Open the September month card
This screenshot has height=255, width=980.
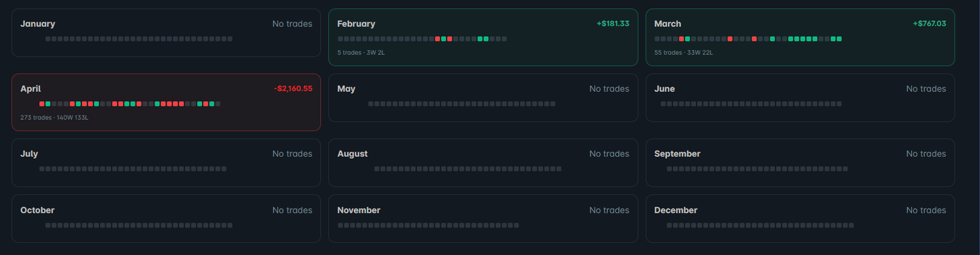(800, 162)
